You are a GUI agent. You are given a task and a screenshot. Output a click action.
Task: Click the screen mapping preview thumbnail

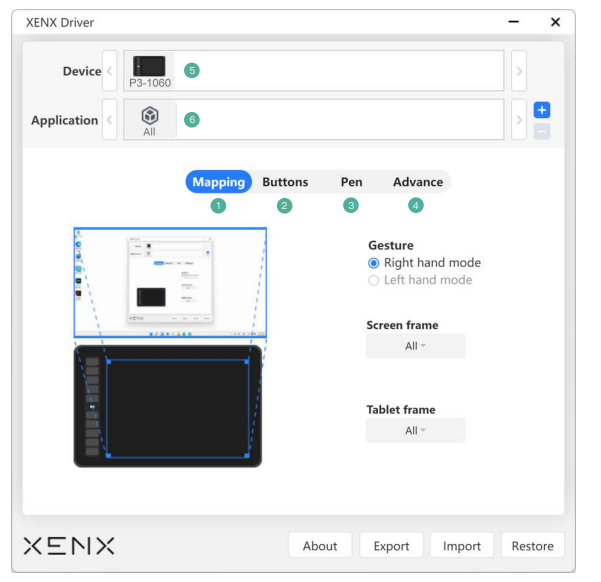click(170, 283)
